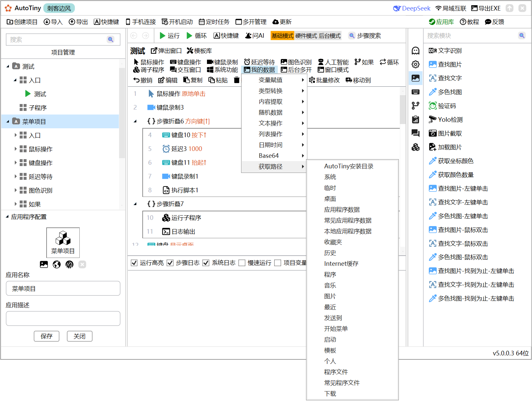Image resolution: width=532 pixels, height=401 pixels.
Task: Collapse the 步骤折叠6 step group
Action: click(x=135, y=121)
